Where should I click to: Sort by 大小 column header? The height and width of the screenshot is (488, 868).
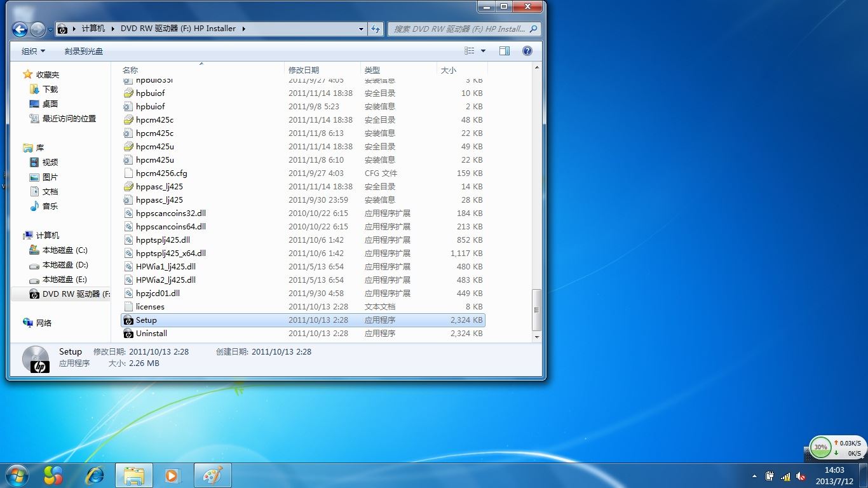tap(449, 70)
